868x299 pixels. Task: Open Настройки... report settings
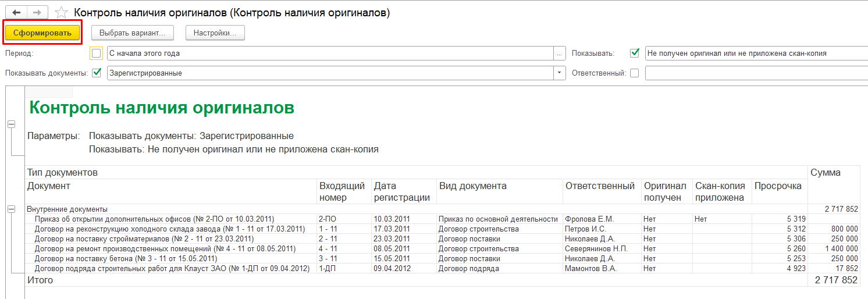tap(215, 33)
